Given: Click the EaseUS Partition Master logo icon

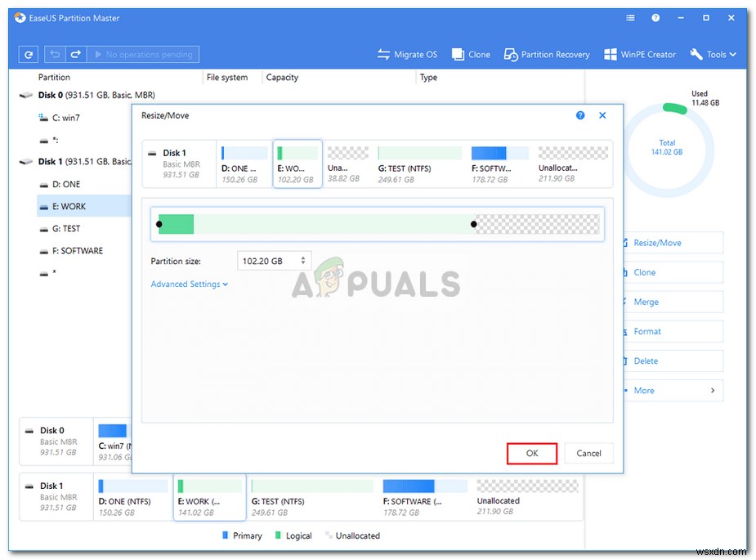Looking at the screenshot, I should [x=20, y=18].
